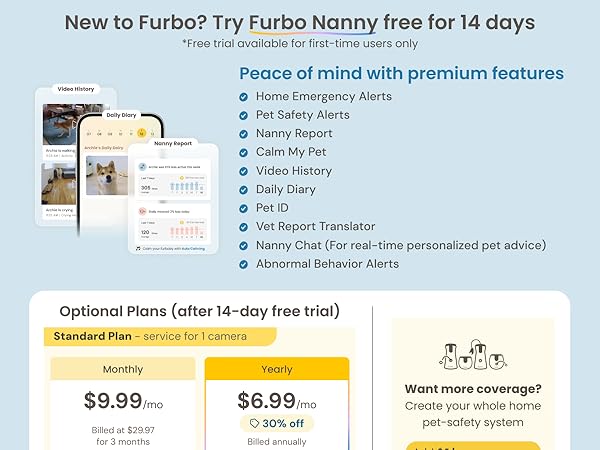Image resolution: width=600 pixels, height=450 pixels.
Task: Click the yellow button under Want more coverage
Action: 472,445
